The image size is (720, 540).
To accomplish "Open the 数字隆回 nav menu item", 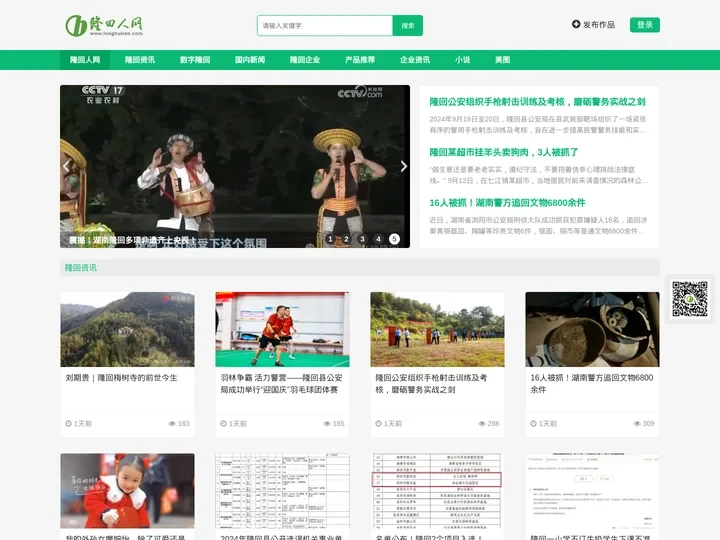I will 195,60.
